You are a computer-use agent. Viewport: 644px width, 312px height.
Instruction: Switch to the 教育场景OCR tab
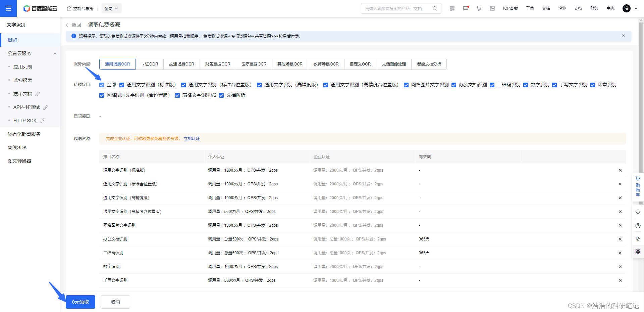click(326, 64)
